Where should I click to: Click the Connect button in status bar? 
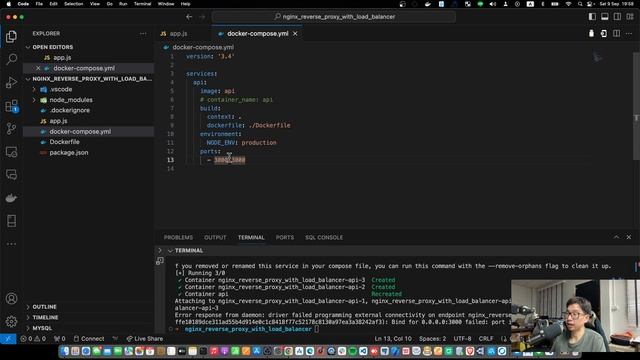[x=89, y=339]
